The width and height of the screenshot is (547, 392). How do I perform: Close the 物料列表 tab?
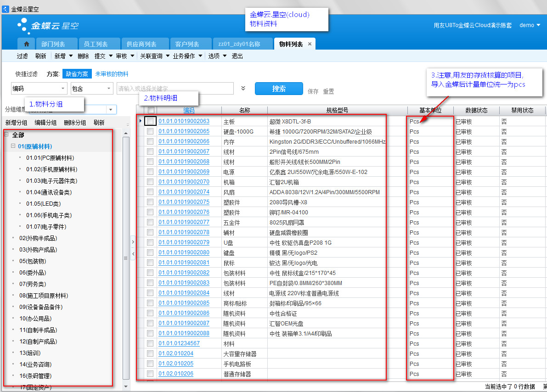[x=310, y=44]
